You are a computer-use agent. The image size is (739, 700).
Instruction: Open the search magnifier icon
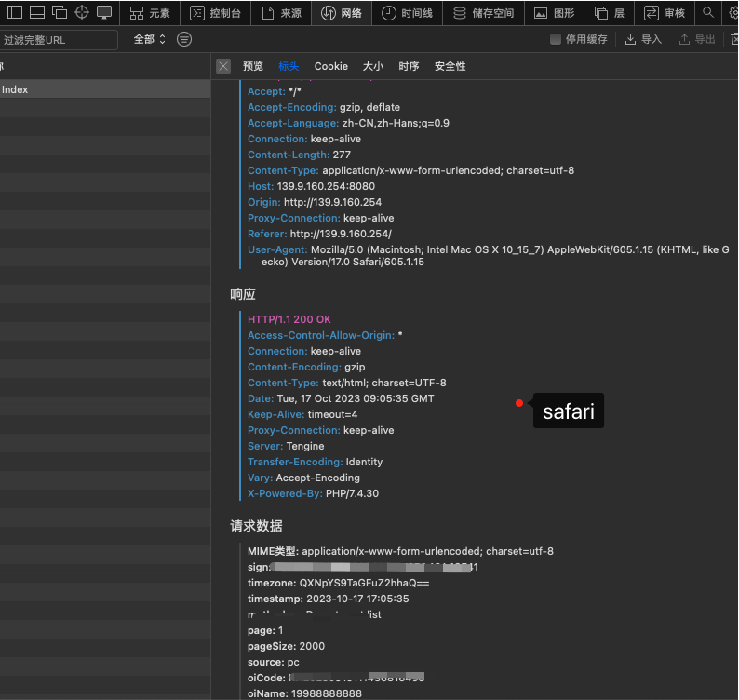tap(708, 13)
